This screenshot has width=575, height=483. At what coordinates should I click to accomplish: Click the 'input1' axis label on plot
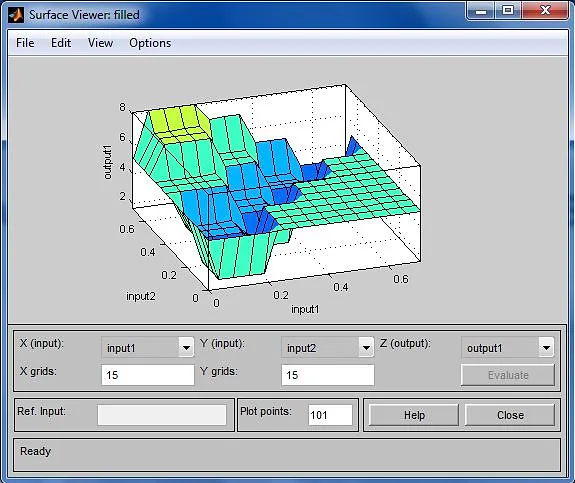tap(305, 309)
